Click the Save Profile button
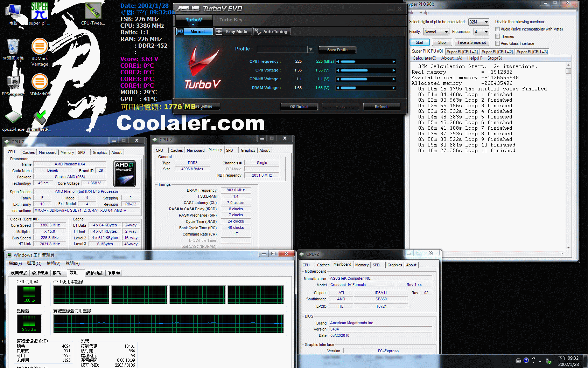The height and width of the screenshot is (368, 588). (x=337, y=50)
